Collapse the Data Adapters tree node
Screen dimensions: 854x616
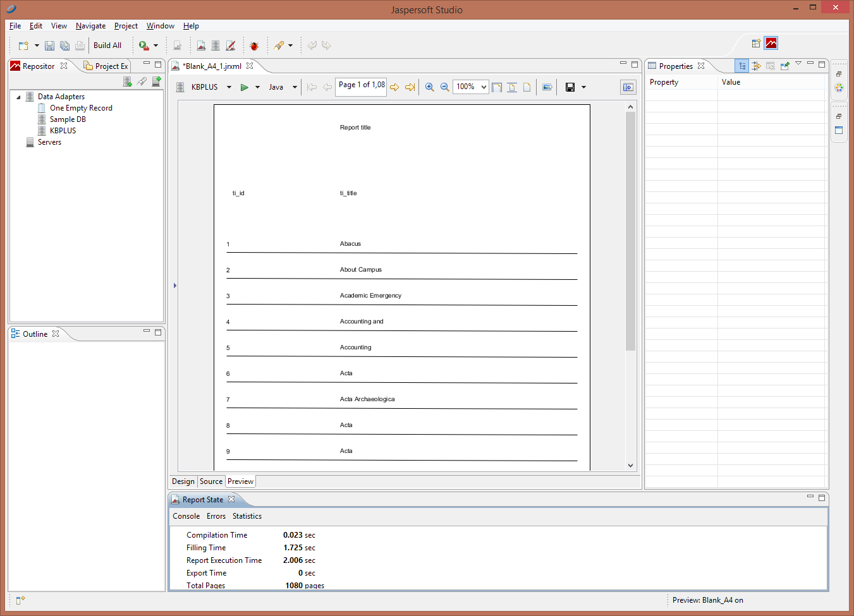[18, 97]
